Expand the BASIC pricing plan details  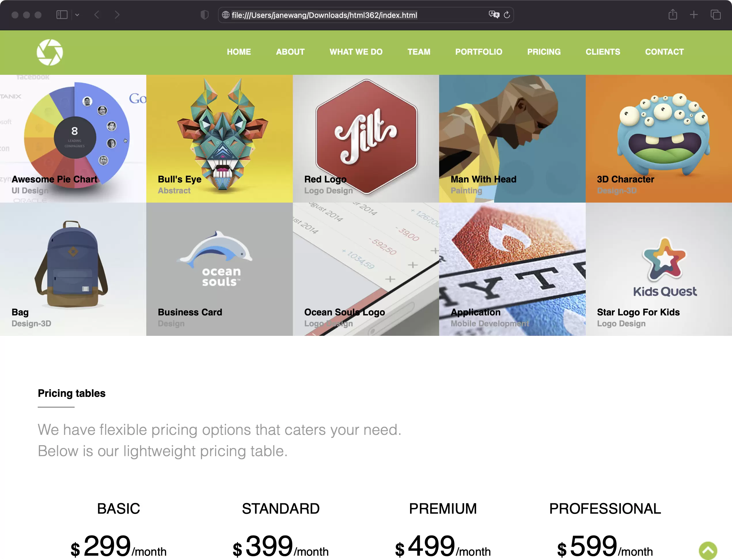click(x=118, y=507)
